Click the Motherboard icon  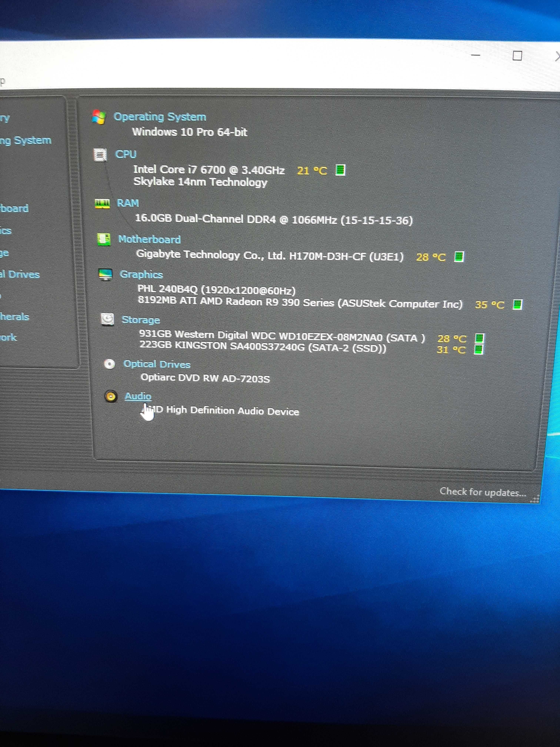point(104,239)
